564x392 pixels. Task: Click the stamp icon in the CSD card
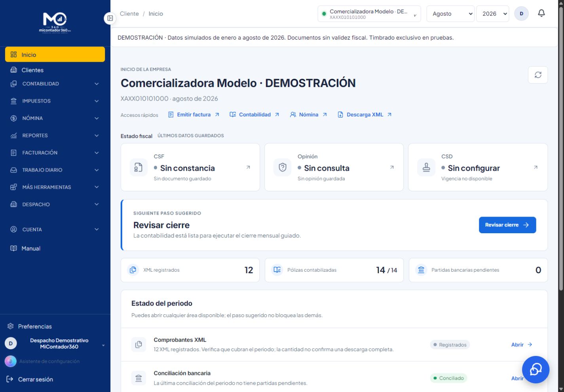[426, 167]
